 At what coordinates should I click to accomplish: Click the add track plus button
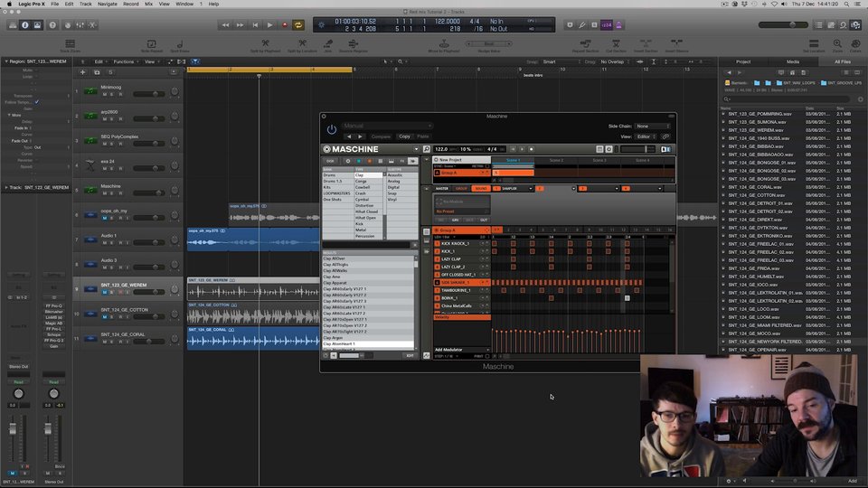pos(82,72)
